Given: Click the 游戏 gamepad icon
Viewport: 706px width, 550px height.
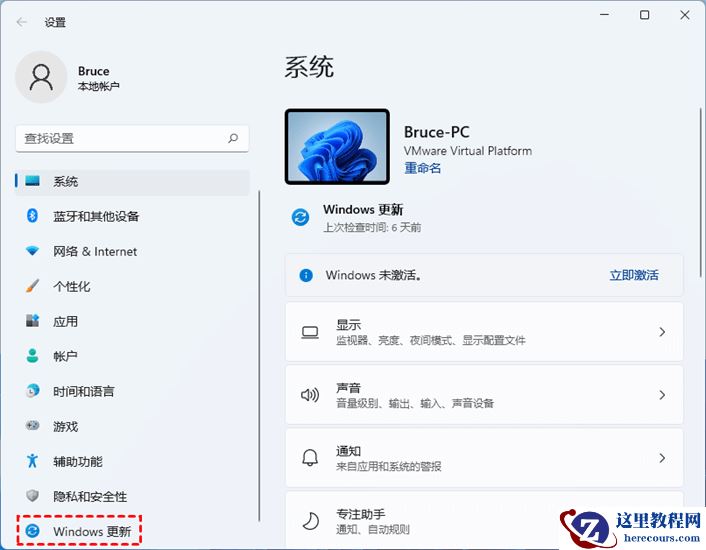Looking at the screenshot, I should 32,425.
